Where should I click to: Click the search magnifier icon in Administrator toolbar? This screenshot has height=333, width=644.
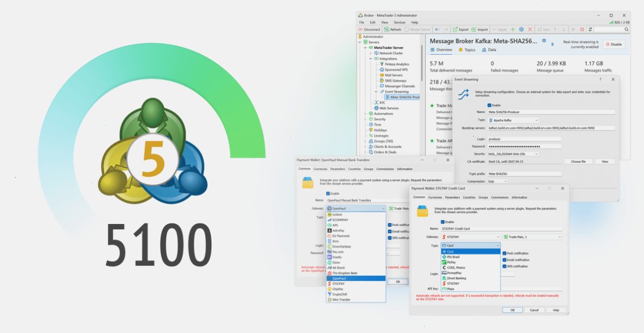tap(626, 30)
